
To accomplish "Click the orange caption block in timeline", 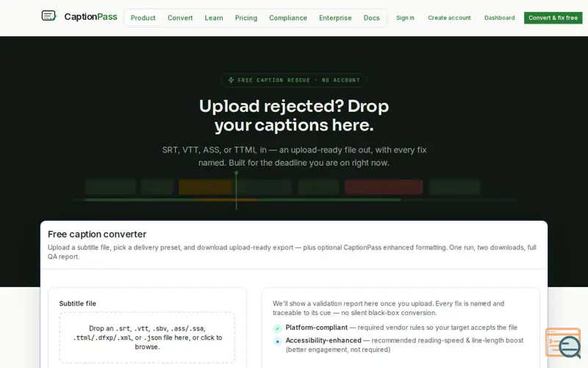I will [205, 187].
